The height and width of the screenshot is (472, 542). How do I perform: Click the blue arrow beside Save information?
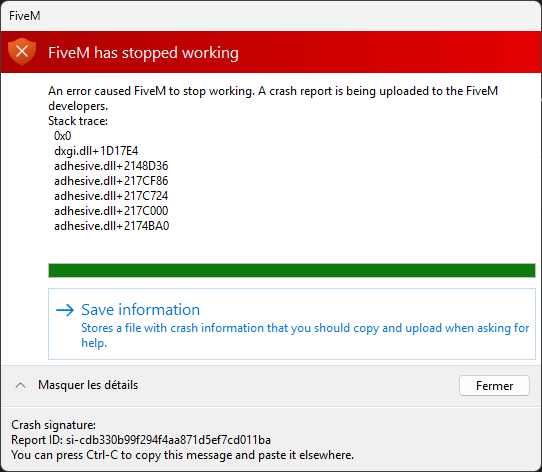(x=65, y=310)
